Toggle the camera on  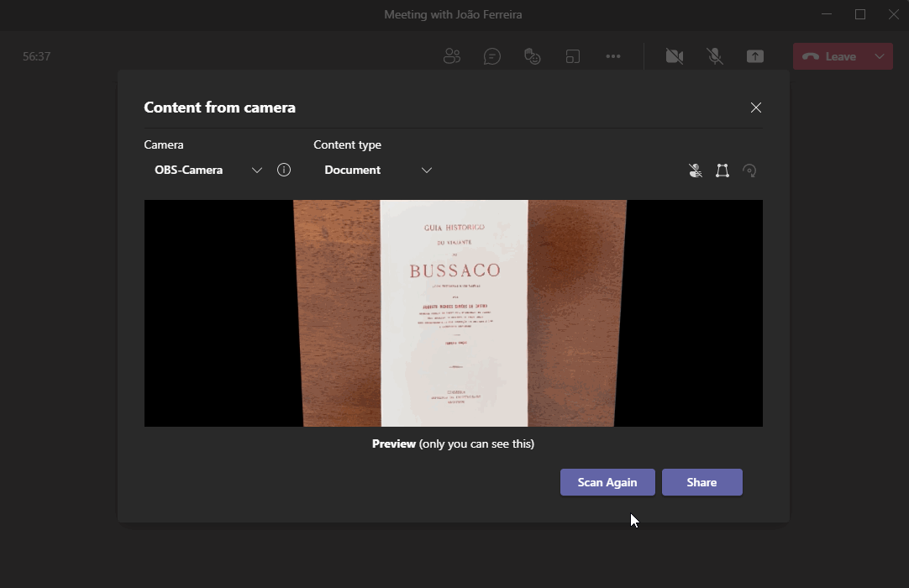click(675, 56)
